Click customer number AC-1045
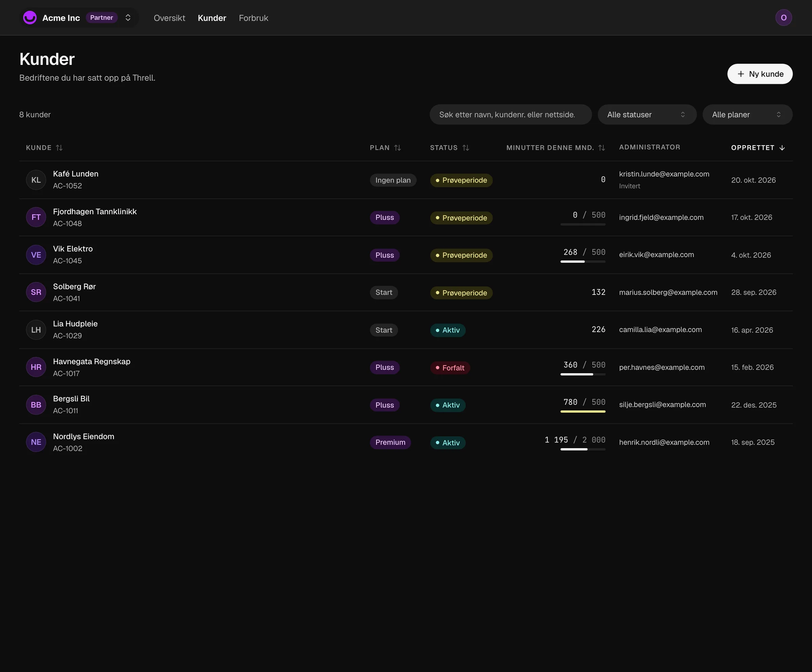Viewport: 812px width, 672px height. click(x=67, y=261)
